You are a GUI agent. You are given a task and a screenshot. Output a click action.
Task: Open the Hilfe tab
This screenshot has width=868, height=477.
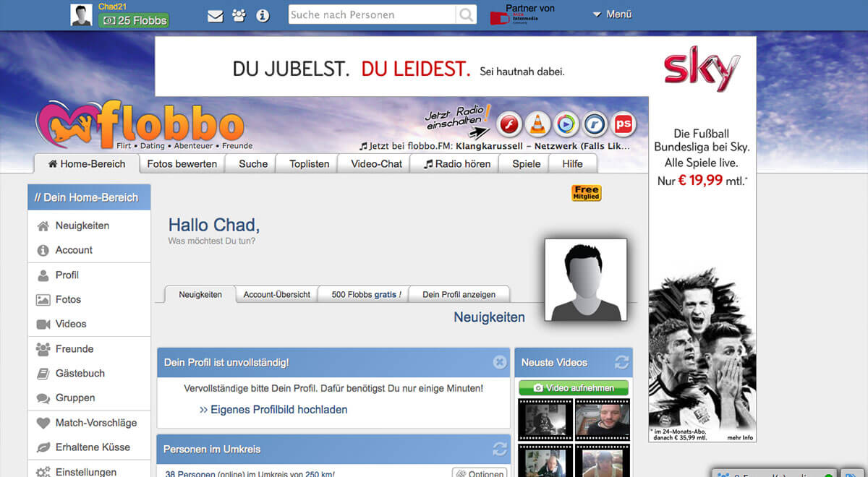click(x=573, y=164)
